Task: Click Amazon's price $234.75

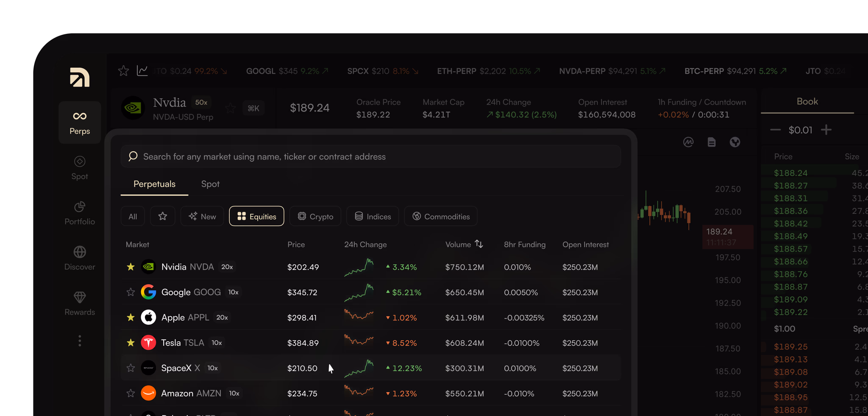Action: (x=302, y=394)
